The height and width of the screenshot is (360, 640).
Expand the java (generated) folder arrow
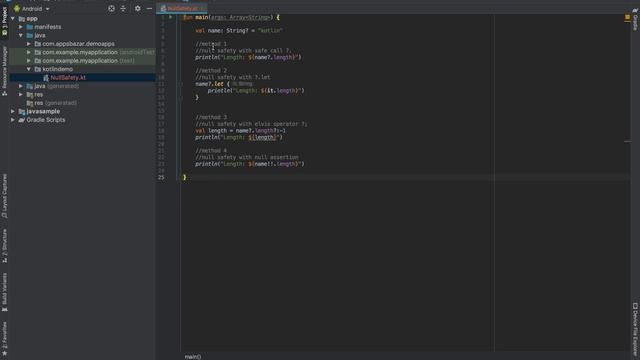[21, 86]
